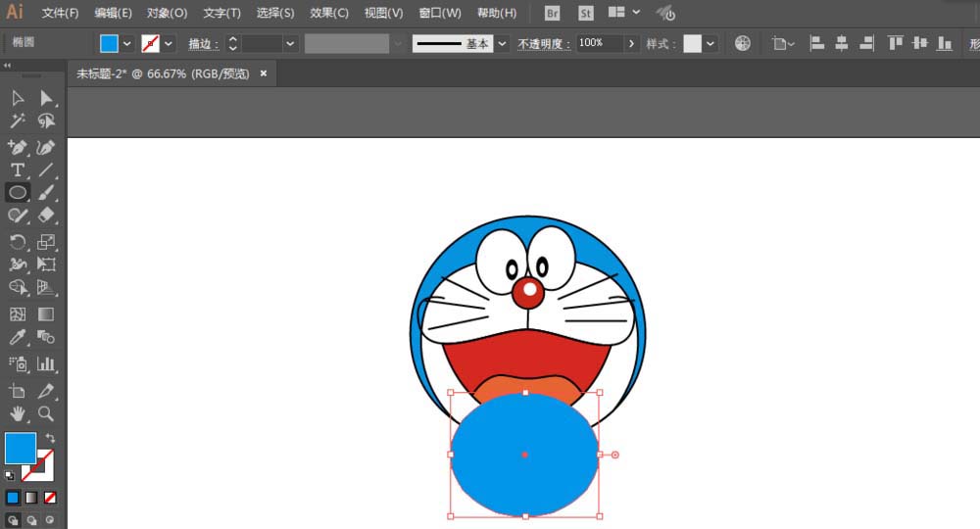Select the Slice tool
Screen dimensions: 980x529
pos(46,391)
